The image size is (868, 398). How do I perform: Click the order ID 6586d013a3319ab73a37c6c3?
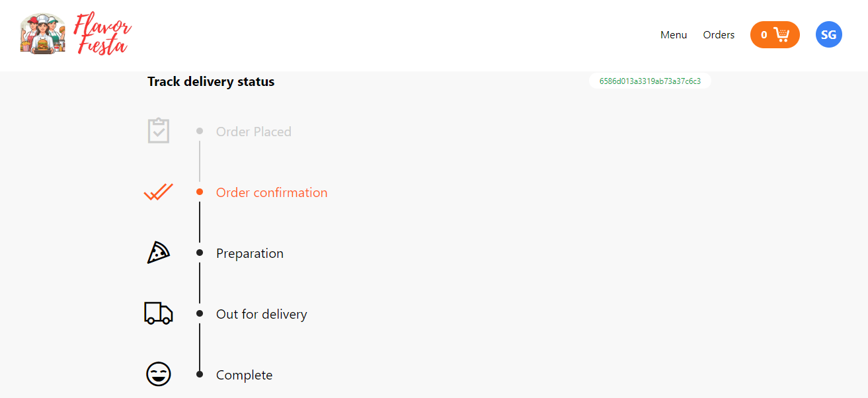pyautogui.click(x=649, y=80)
